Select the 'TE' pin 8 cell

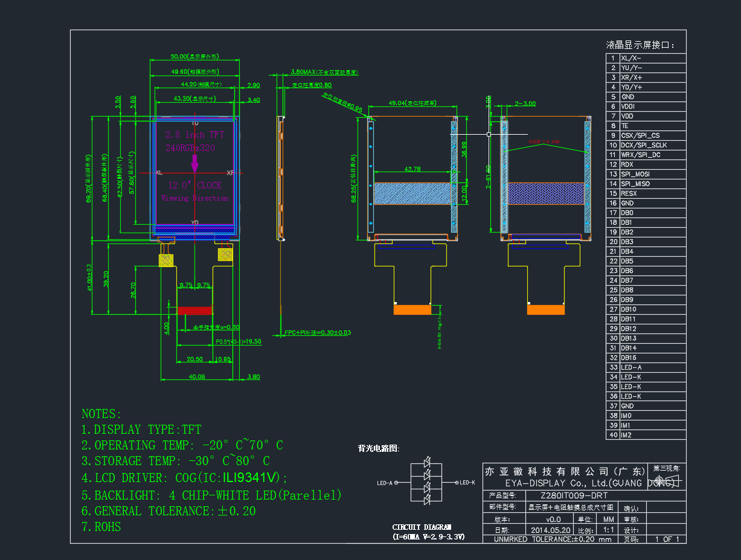(653, 126)
